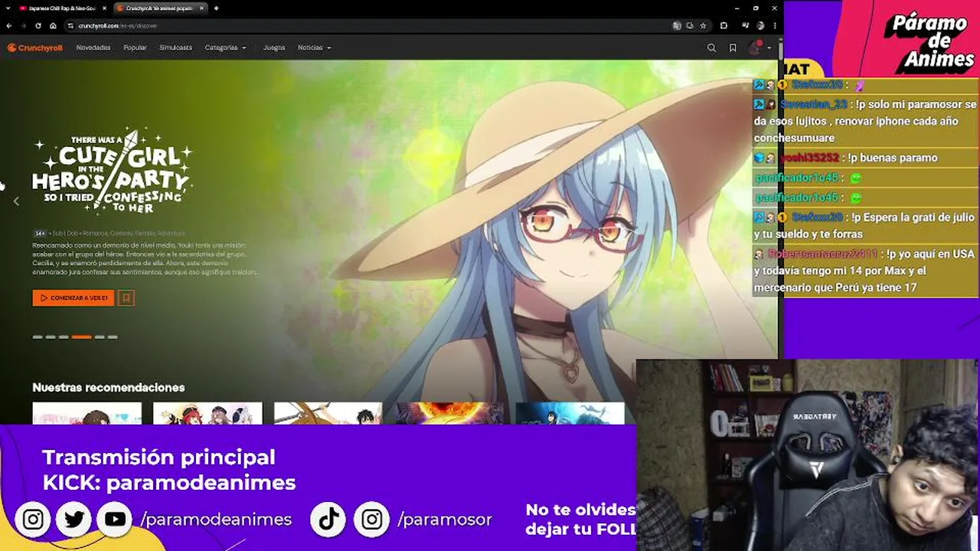Image resolution: width=980 pixels, height=551 pixels.
Task: Click chat message 'Espera la grati de julio'
Action: (x=866, y=226)
